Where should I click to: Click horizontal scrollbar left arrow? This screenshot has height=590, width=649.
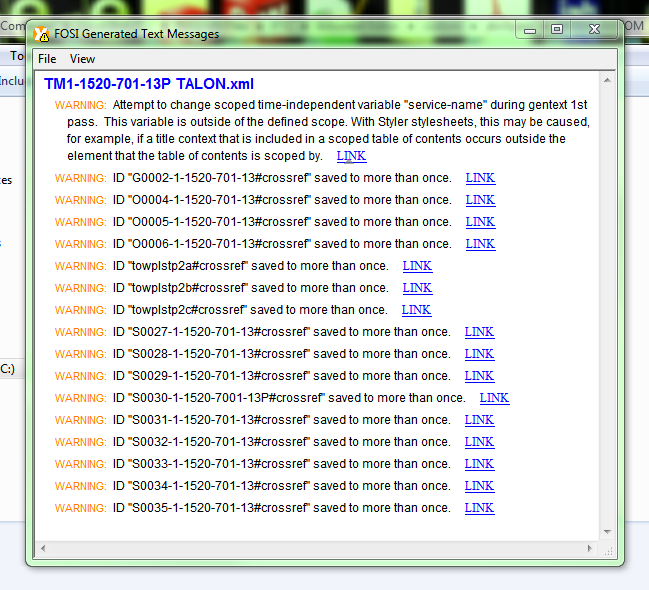[x=43, y=549]
